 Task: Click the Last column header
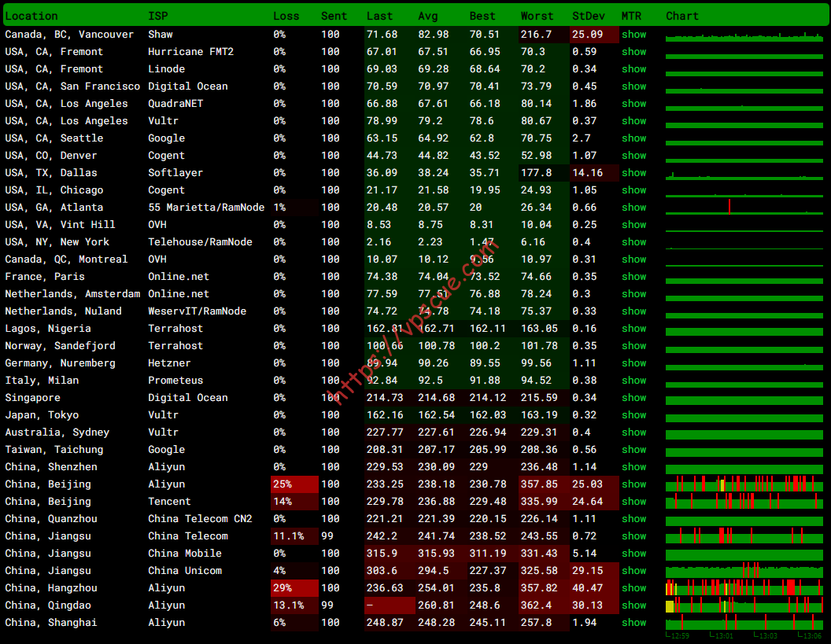click(379, 16)
